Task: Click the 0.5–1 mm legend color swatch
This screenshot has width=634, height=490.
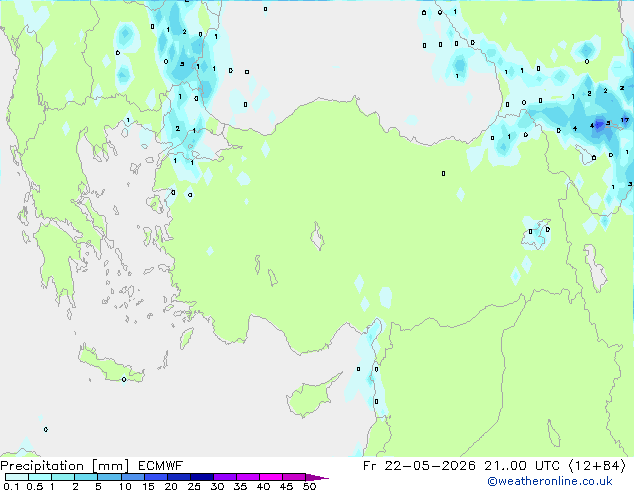Action: 40,477
